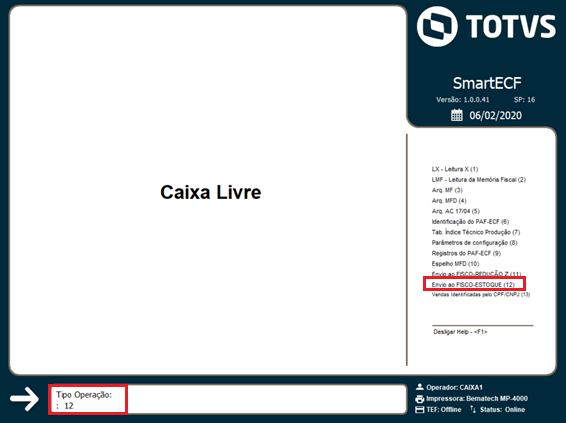Viewport: 566px width, 423px height.
Task: Click the printer icon beside Impressora
Action: (x=419, y=399)
